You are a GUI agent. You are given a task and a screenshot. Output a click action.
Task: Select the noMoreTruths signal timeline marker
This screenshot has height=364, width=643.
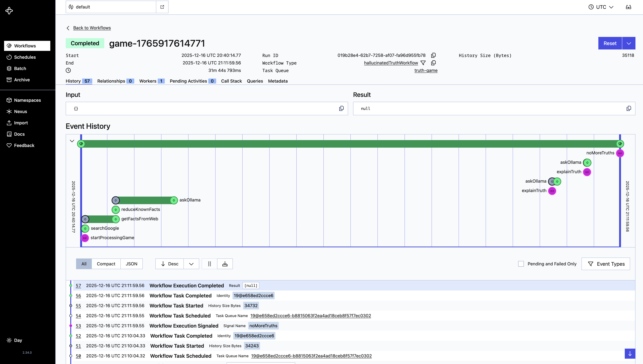[620, 153]
